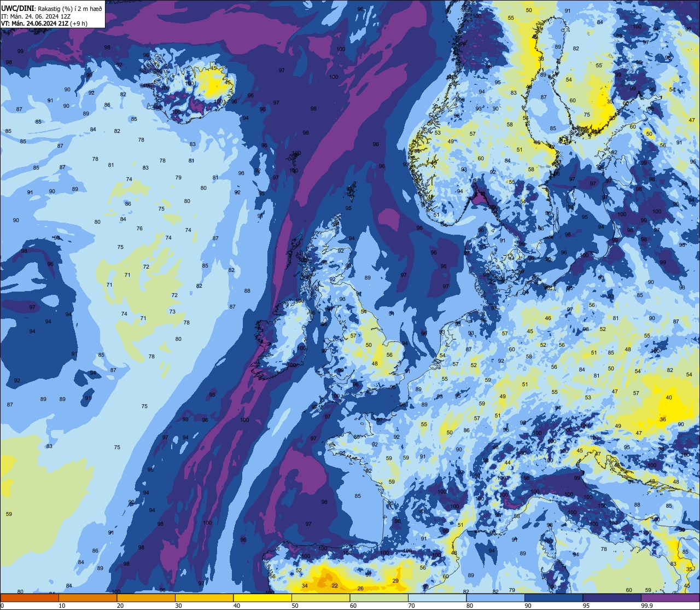Viewport: 700px width, 610px height.
Task: Click the 'IT: Mán. 24. 06. 2024 12Z' line
Action: pos(35,16)
